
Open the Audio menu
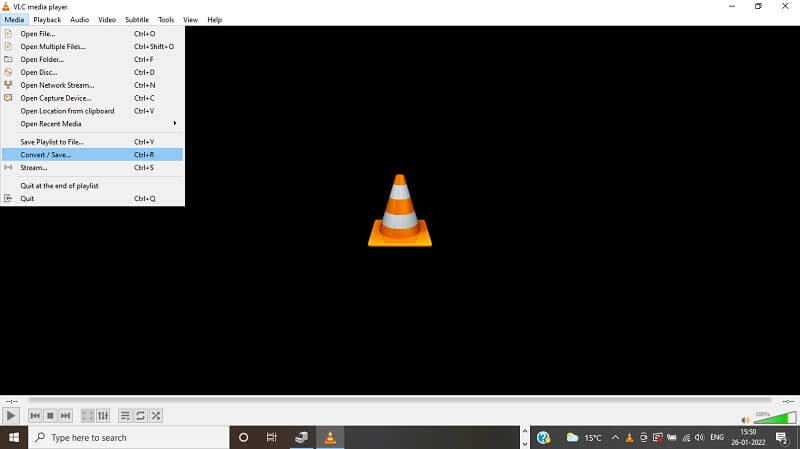80,19
